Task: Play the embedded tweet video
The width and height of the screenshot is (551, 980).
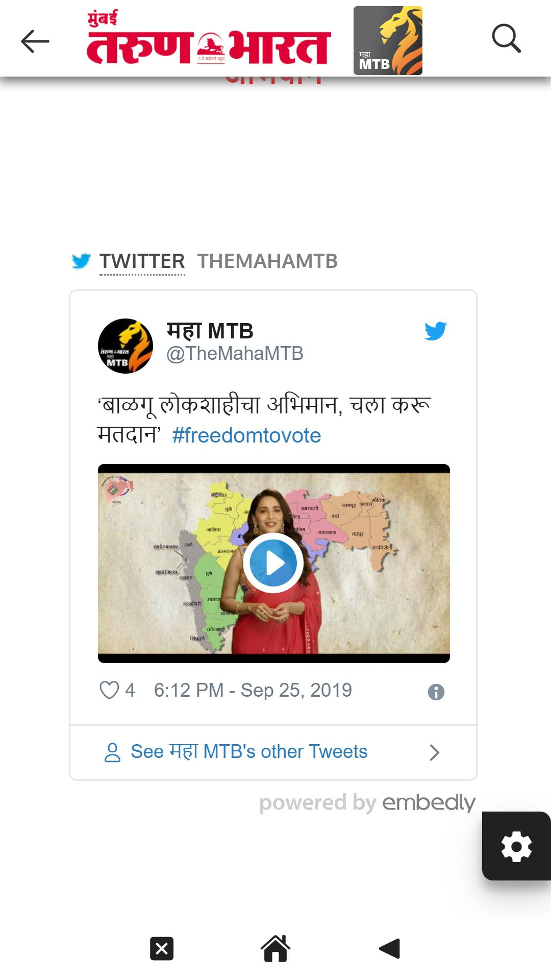Action: tap(273, 563)
